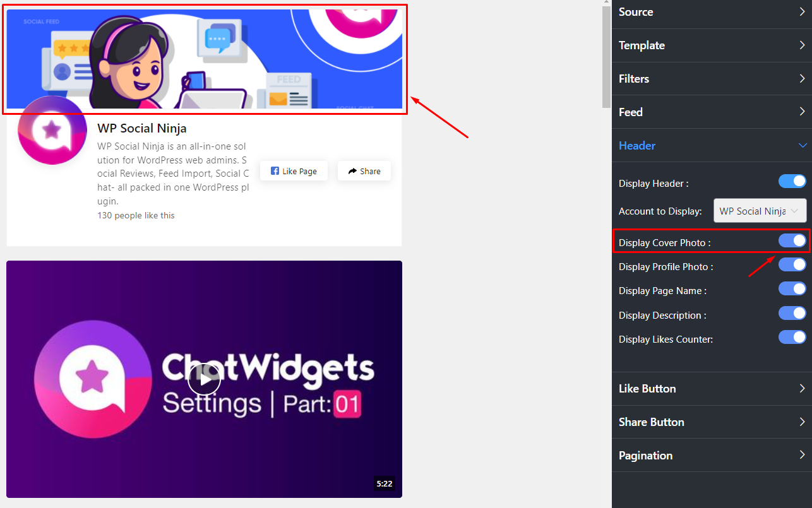Click the preview vertical scrollbar
The height and width of the screenshot is (508, 812).
pyautogui.click(x=606, y=57)
